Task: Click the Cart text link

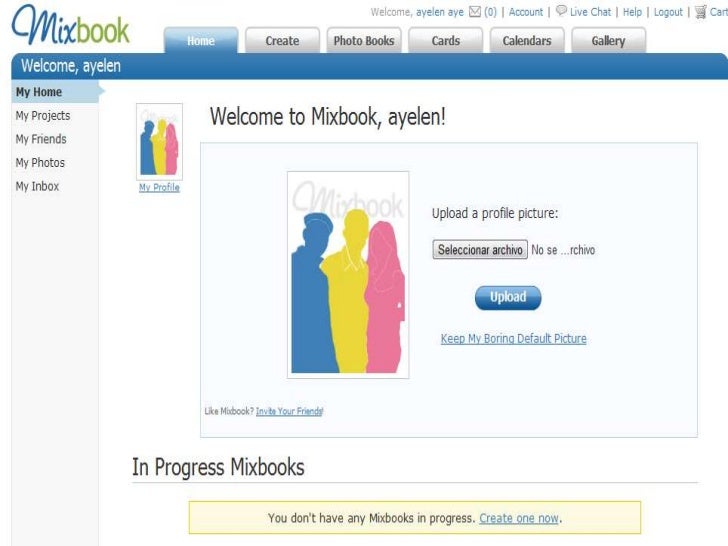Action: pos(719,12)
